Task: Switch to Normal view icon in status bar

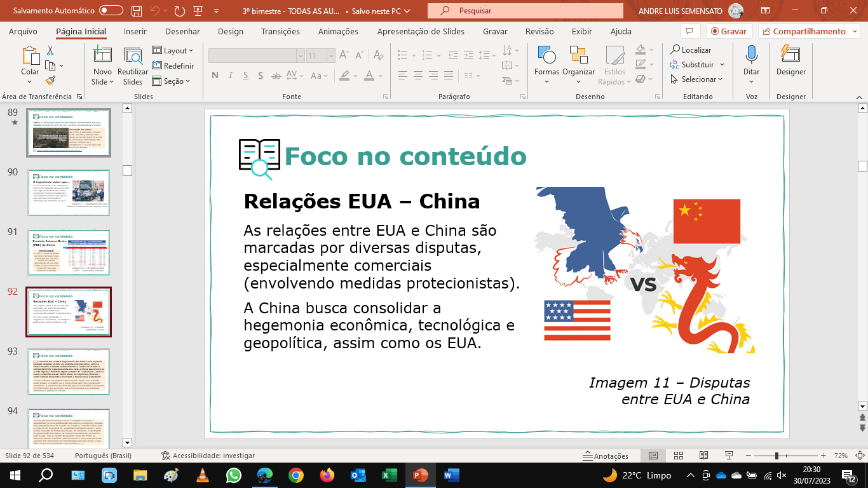Action: pyautogui.click(x=653, y=456)
